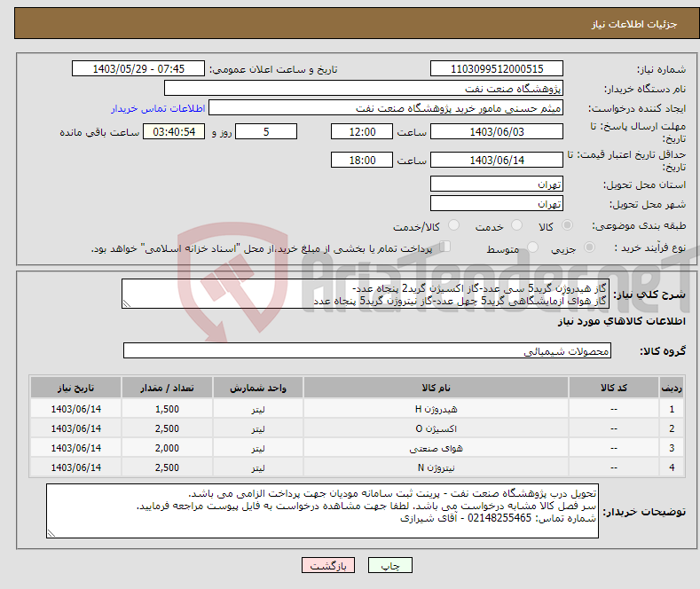700x589 pixels.
Task: Click the اطلاعات کالاهای مورد نیاز section title
Action: 621,321
